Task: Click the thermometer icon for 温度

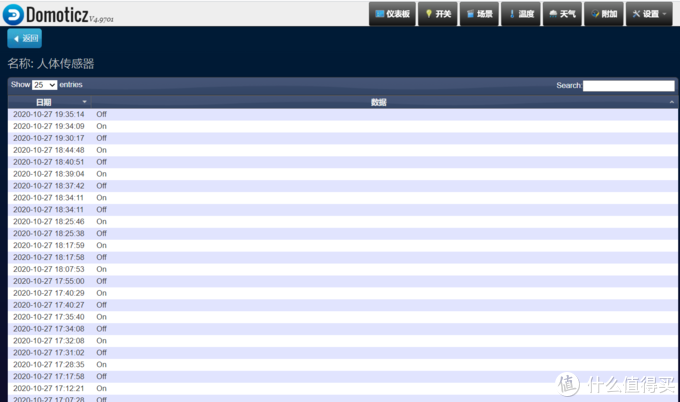Action: point(513,14)
